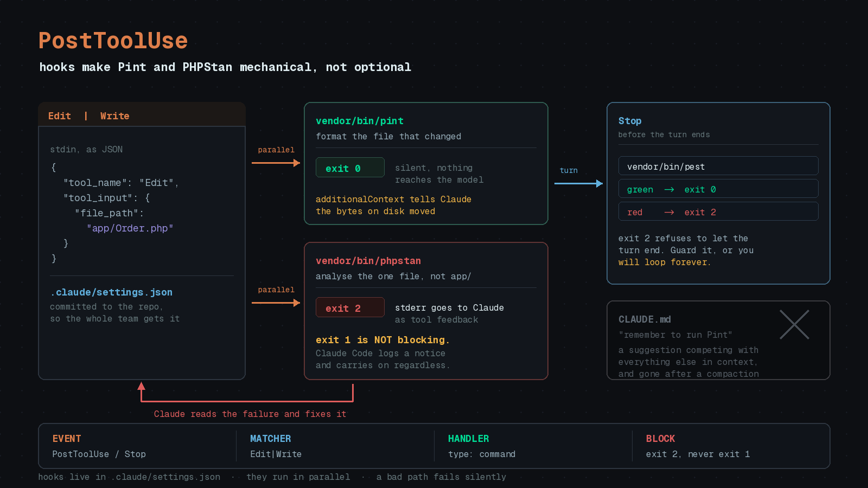Viewport: 868px width, 488px height.
Task: Click the vendor/bin/pest row
Action: [718, 166]
